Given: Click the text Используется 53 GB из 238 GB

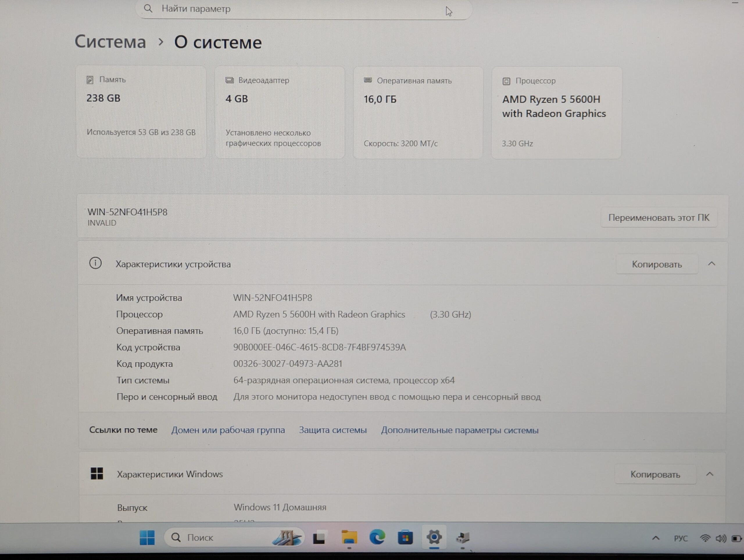Looking at the screenshot, I should click(141, 132).
